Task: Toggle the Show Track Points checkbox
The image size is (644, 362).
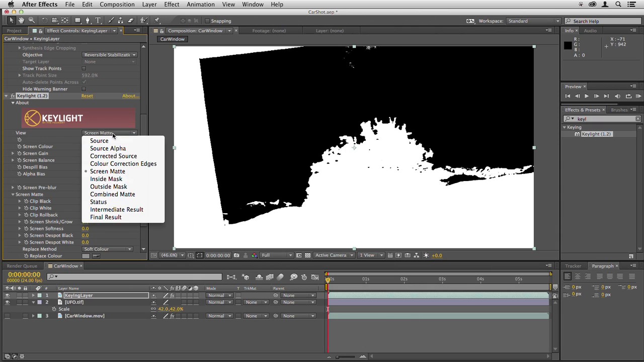Action: pos(84,68)
